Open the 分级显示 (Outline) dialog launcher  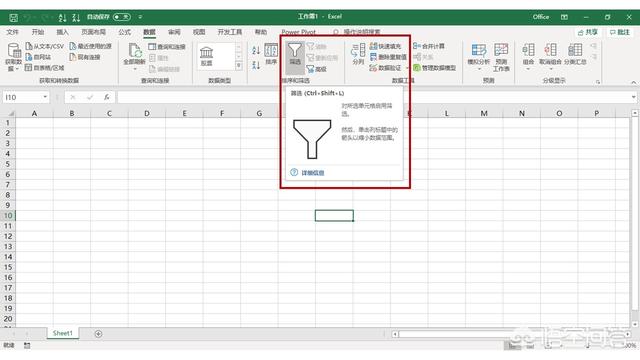pos(598,82)
